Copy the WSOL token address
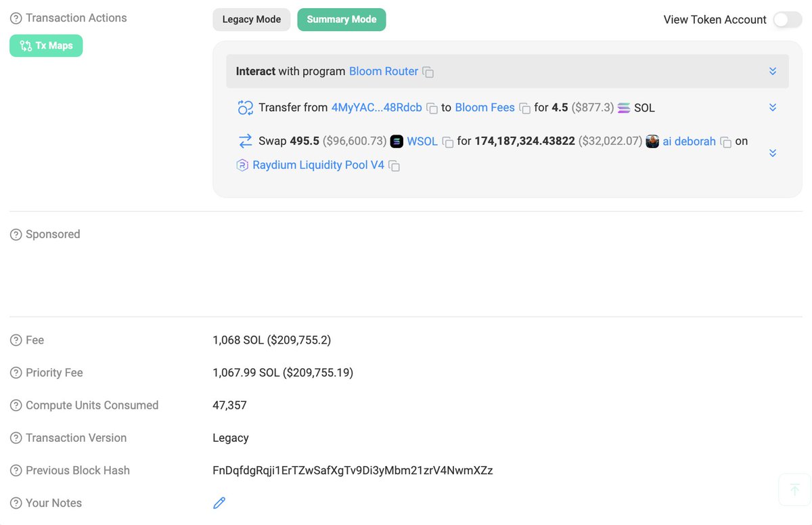Image resolution: width=812 pixels, height=525 pixels. click(x=447, y=142)
